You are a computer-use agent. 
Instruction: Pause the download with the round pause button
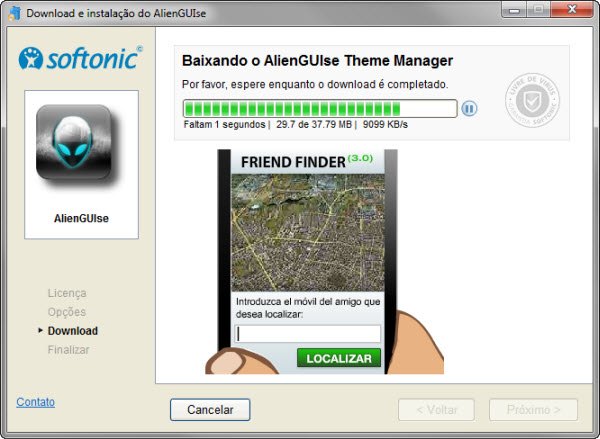click(x=469, y=108)
